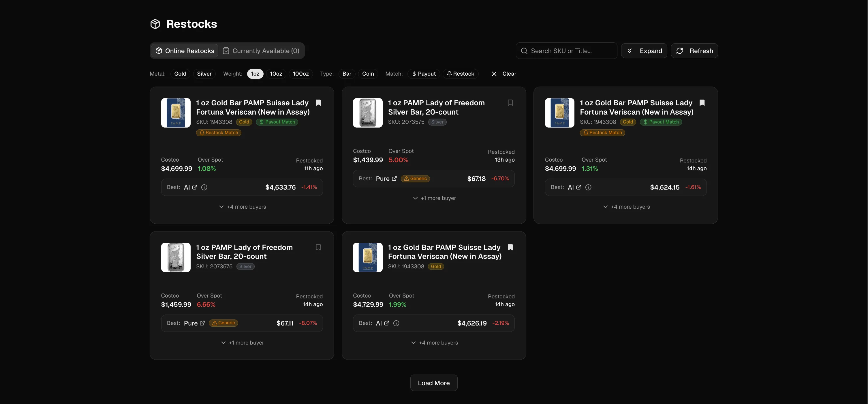This screenshot has height=404, width=868.
Task: Click the $4,729.99 Costco price
Action: (368, 304)
